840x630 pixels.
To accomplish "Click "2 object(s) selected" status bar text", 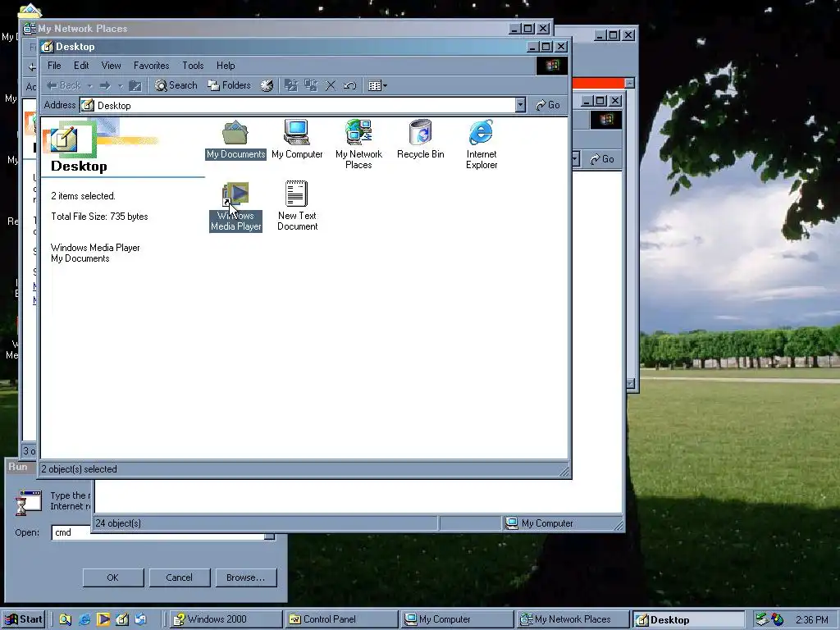I will [80, 468].
